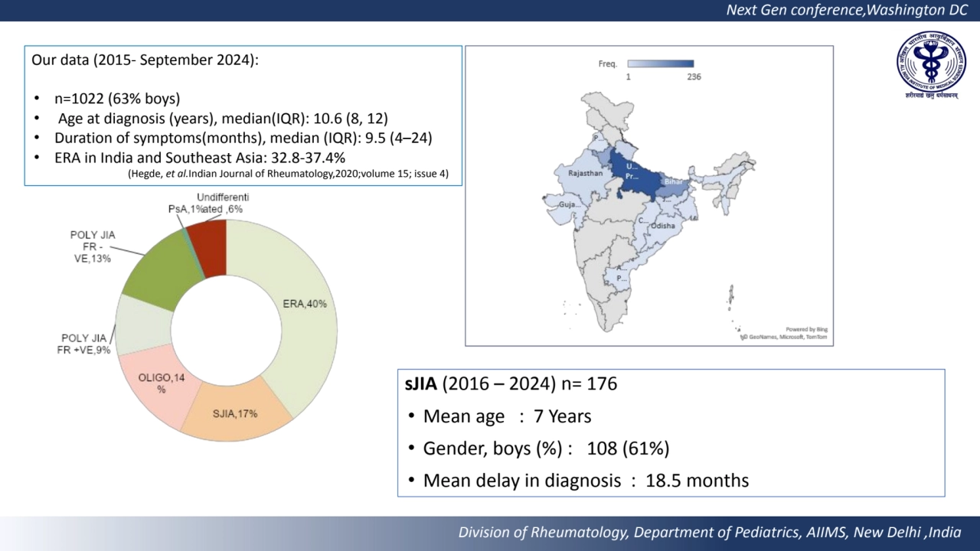The image size is (980, 551).
Task: Click the Division of Rheumatology footer text
Action: [x=710, y=533]
